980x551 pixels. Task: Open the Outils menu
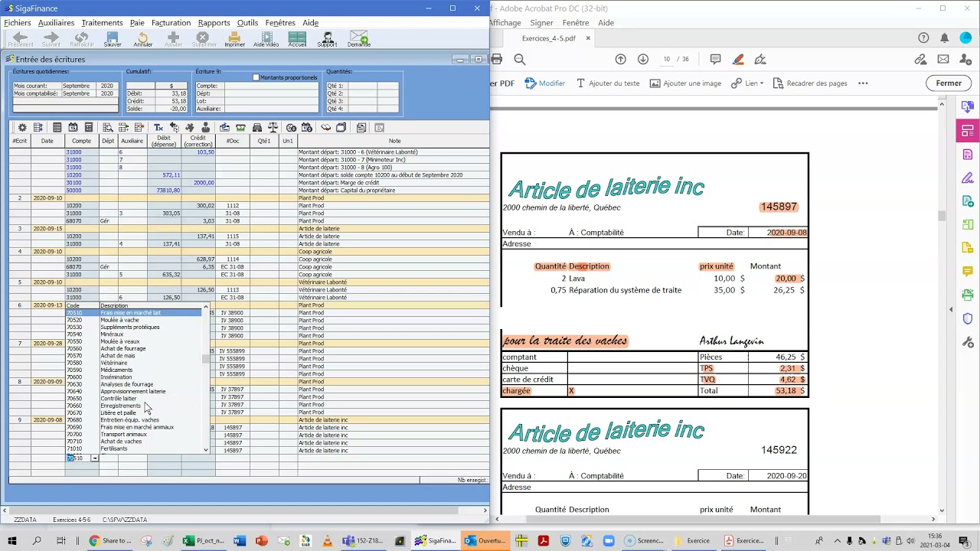pos(247,23)
